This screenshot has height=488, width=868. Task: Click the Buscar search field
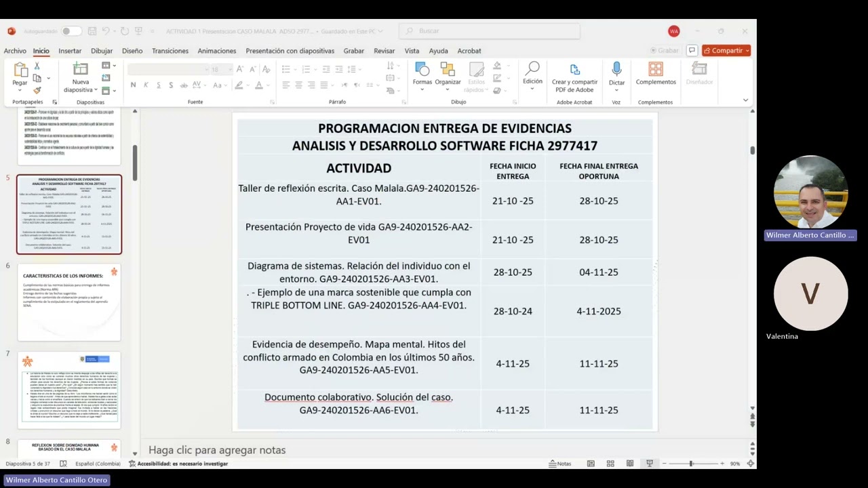pos(490,31)
